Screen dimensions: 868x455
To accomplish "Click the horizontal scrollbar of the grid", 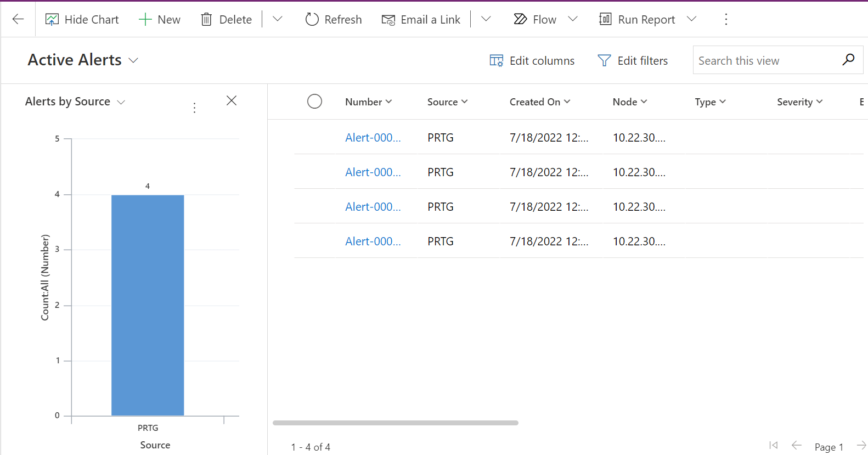I will [396, 423].
